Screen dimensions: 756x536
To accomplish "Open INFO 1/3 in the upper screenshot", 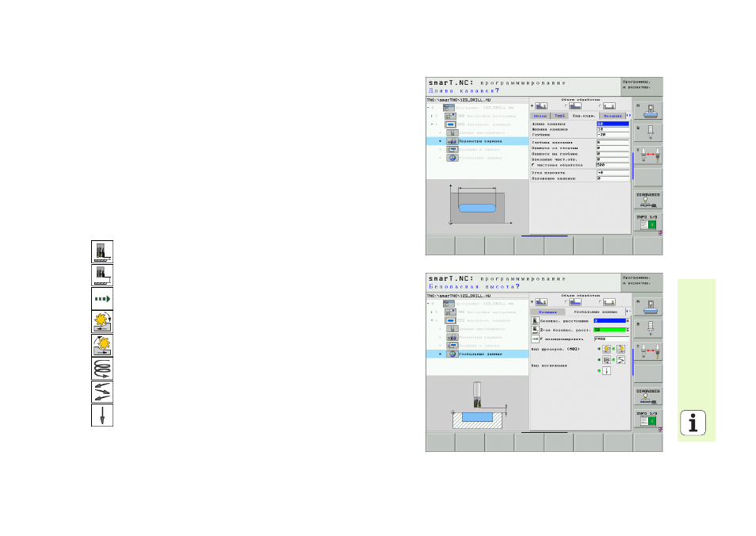I will (x=647, y=221).
